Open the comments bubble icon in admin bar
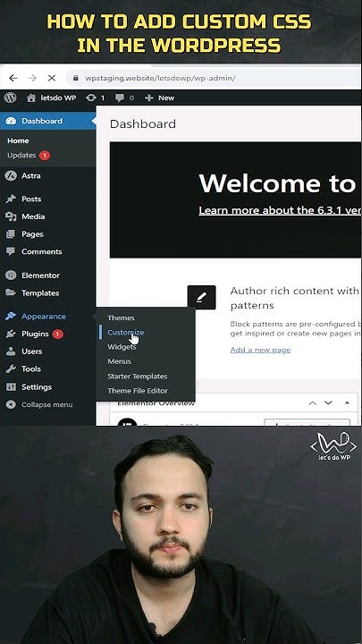The image size is (362, 644). (x=120, y=97)
